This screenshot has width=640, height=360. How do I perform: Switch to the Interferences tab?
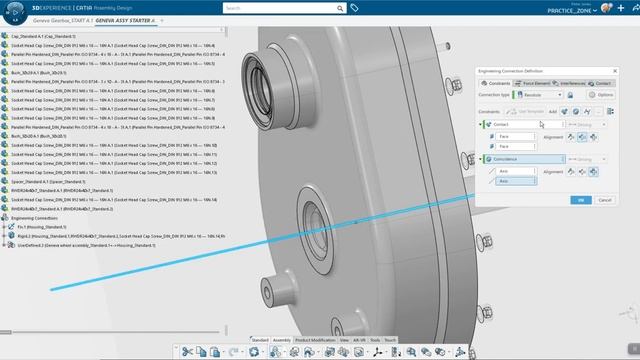tap(569, 83)
